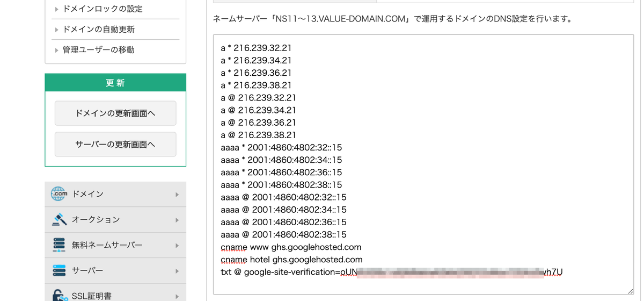Screen dimensions: 644x301
Task: Click line 'aaaa @ 2001:4860:4802:32::15'
Action: [x=283, y=197]
